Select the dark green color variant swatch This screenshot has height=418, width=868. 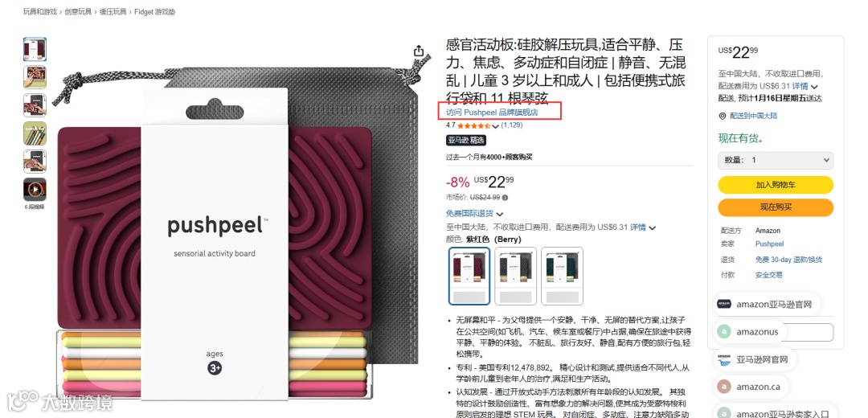(562, 276)
